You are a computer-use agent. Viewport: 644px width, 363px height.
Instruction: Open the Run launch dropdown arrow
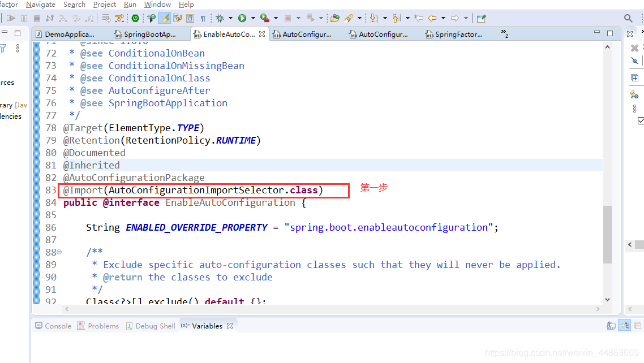click(x=253, y=18)
